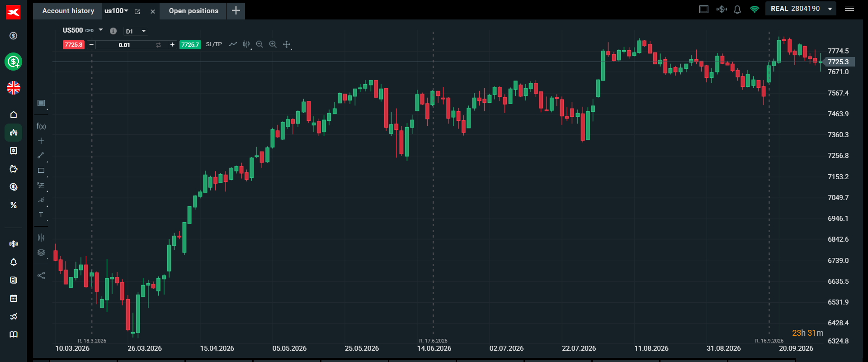The height and width of the screenshot is (362, 868).
Task: Click the green deposit funds button
Action: click(x=14, y=62)
